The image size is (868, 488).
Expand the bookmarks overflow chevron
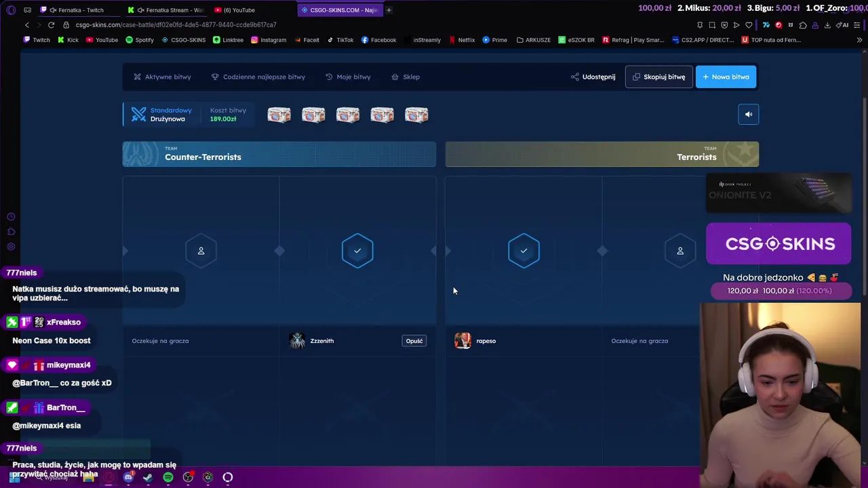click(x=859, y=40)
